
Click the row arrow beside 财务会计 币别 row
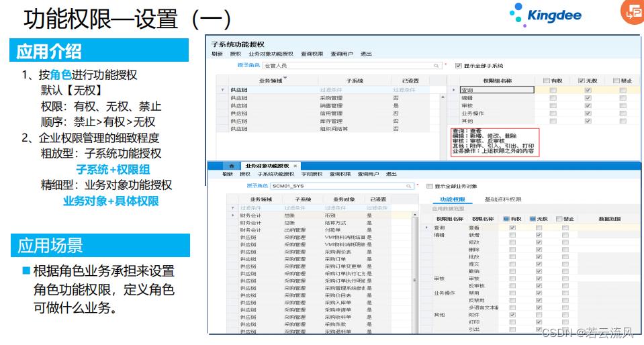click(233, 215)
